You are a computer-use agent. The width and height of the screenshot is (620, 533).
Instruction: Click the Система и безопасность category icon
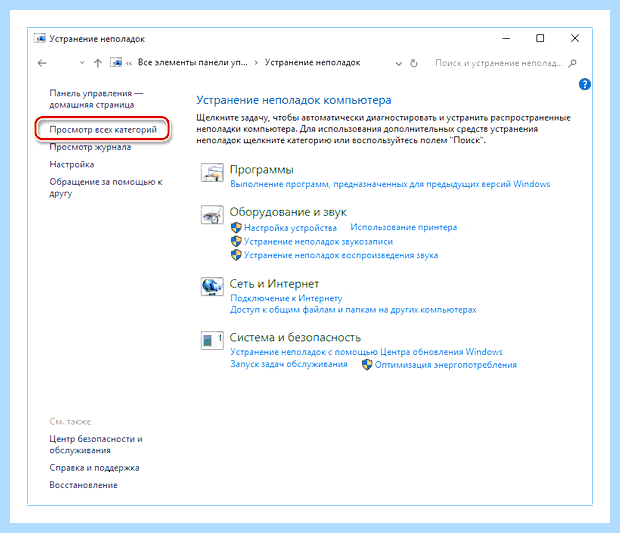(212, 340)
